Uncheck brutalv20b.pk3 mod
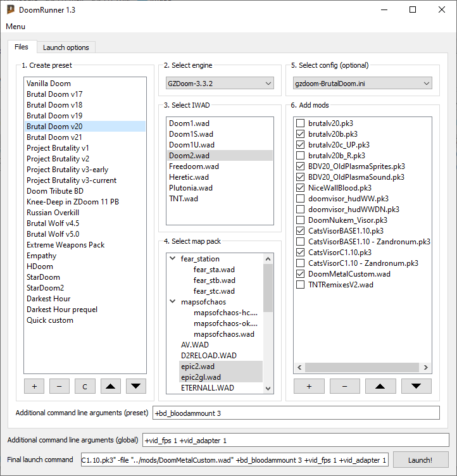The height and width of the screenshot is (476, 457). (300, 134)
